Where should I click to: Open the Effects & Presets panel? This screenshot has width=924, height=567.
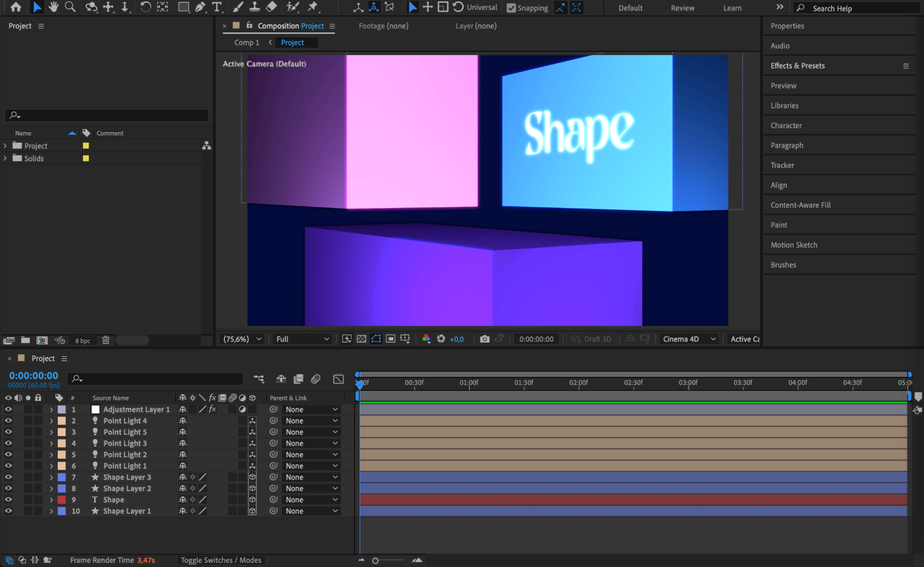pyautogui.click(x=797, y=66)
